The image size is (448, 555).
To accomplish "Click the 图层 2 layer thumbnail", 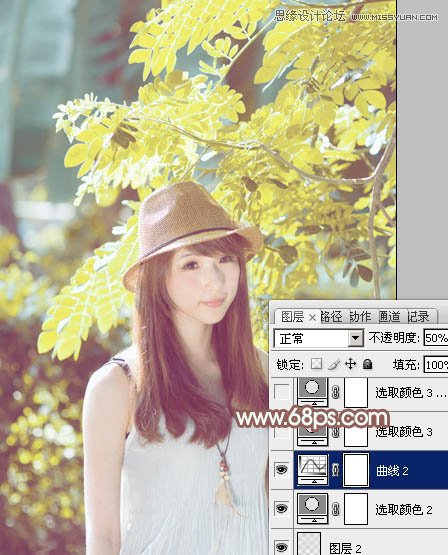I will point(309,544).
